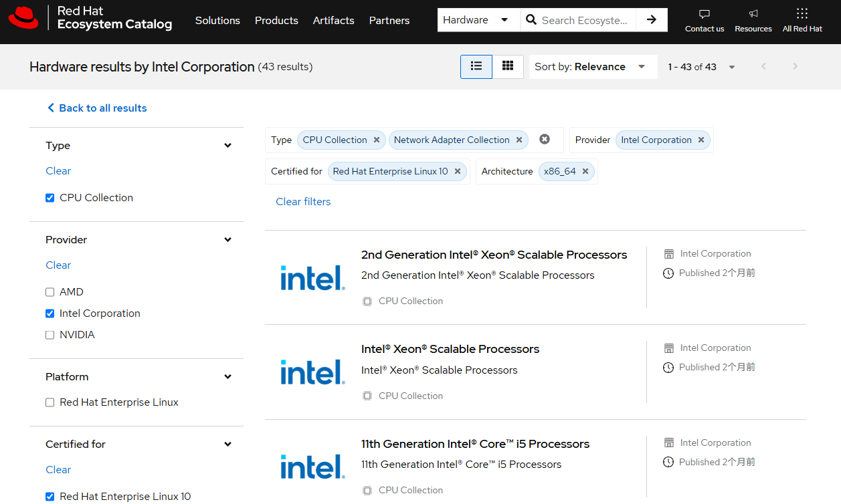
Task: Open the Partners menu
Action: [x=389, y=21]
